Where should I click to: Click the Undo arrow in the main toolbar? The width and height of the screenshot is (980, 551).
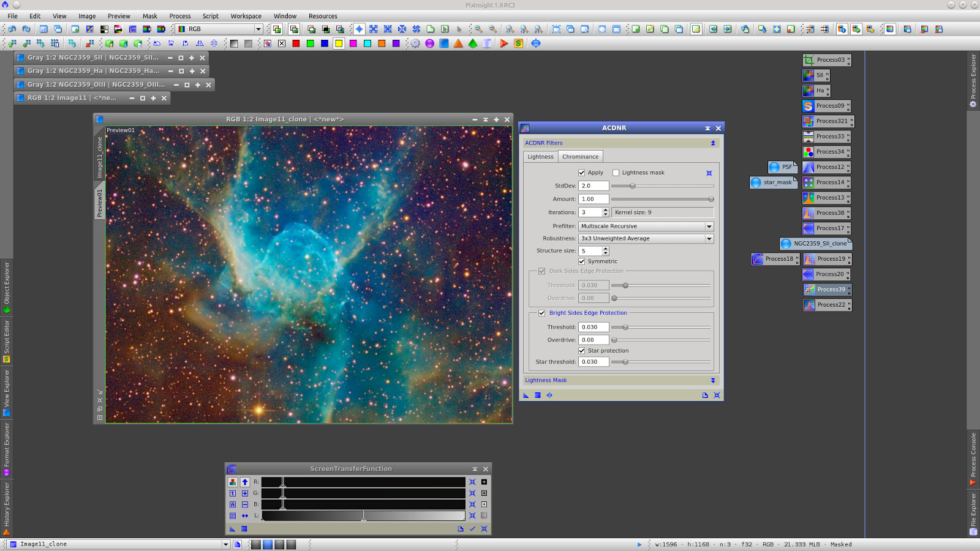(12, 29)
